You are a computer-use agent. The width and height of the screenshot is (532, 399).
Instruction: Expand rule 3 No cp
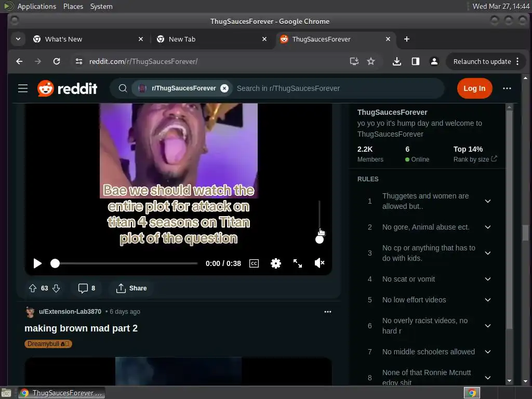(487, 253)
